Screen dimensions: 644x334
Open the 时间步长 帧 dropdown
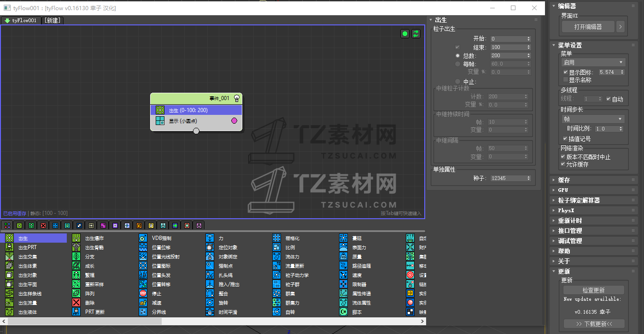click(x=593, y=119)
